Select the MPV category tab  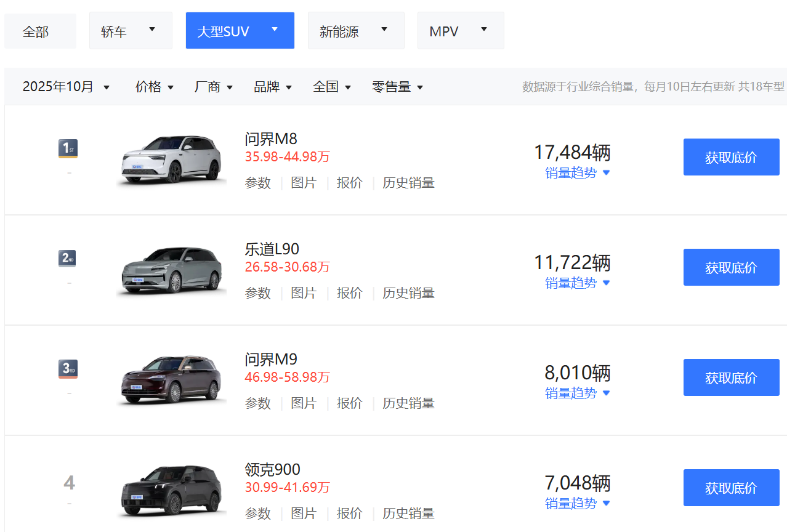pyautogui.click(x=460, y=31)
